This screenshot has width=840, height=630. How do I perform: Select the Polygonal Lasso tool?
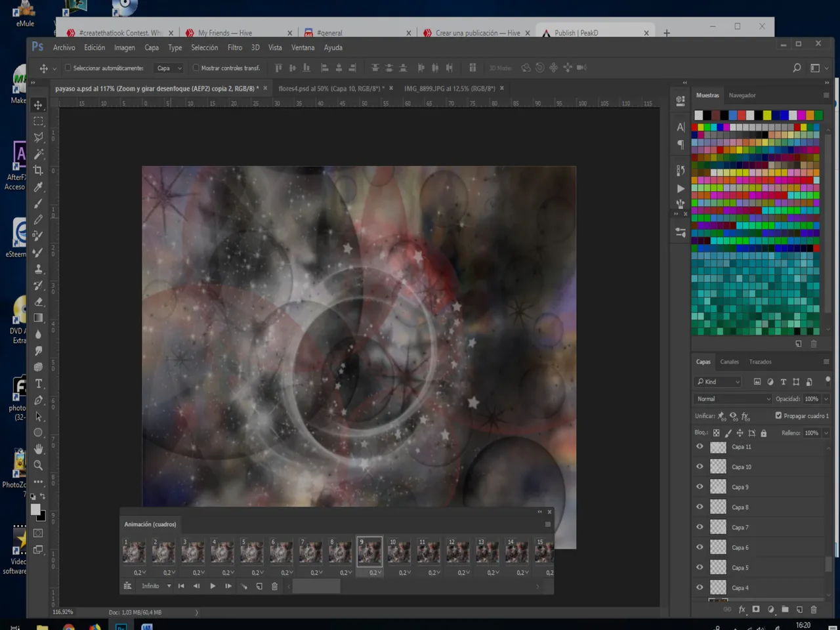tap(38, 138)
